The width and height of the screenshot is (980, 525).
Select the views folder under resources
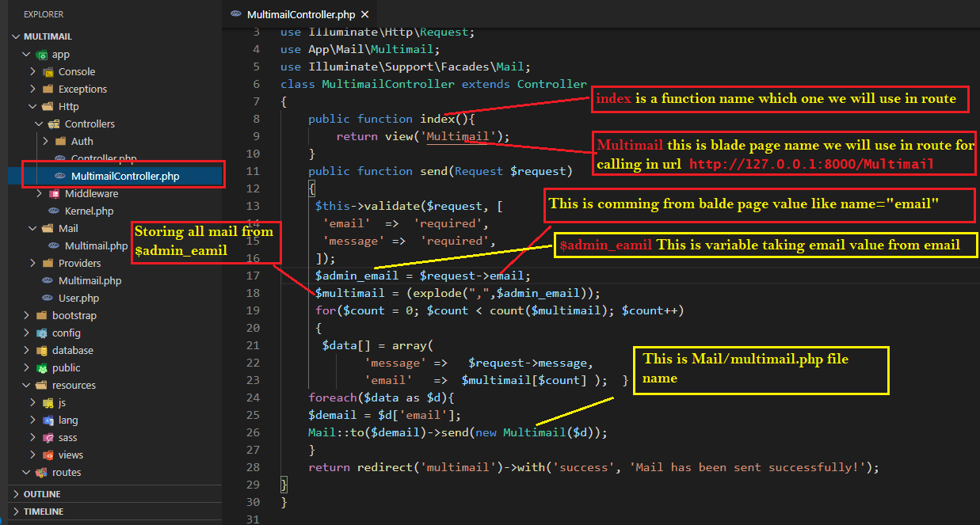pyautogui.click(x=71, y=455)
